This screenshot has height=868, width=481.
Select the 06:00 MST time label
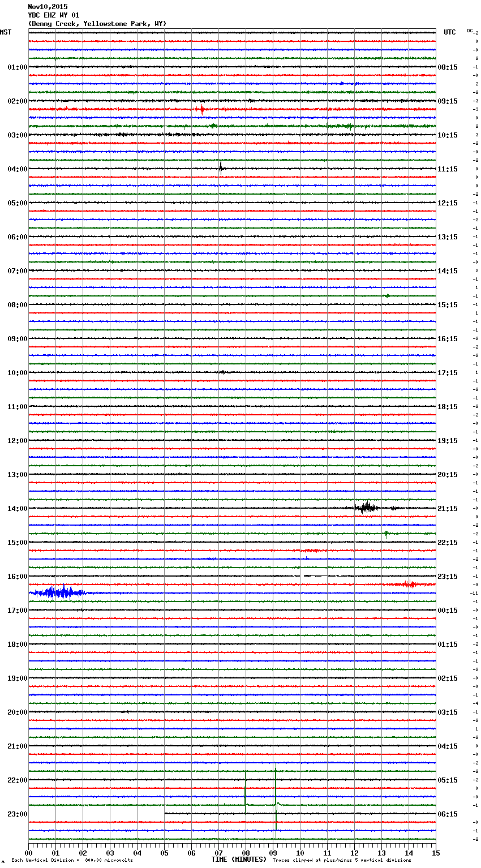[x=18, y=237]
